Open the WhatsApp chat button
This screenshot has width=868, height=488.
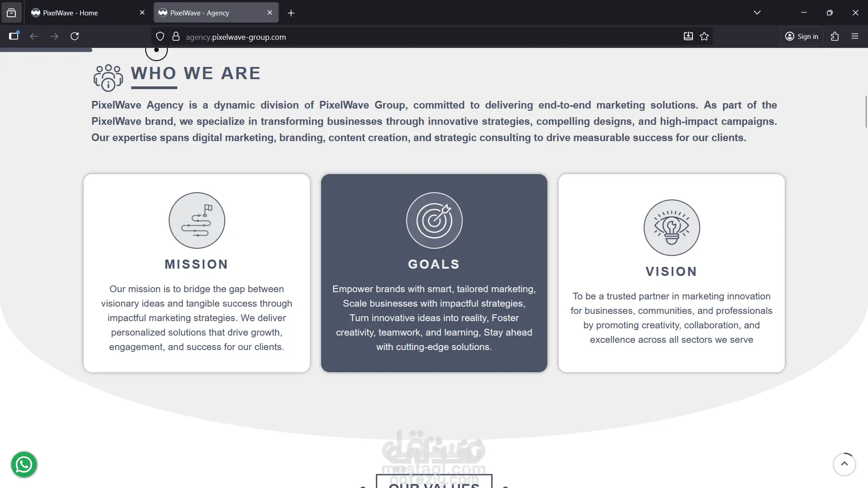[24, 464]
